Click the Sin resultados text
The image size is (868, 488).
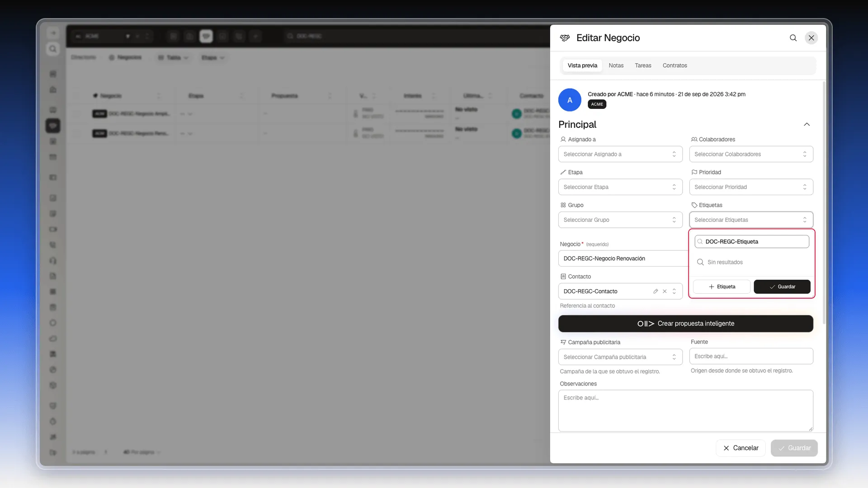point(725,262)
